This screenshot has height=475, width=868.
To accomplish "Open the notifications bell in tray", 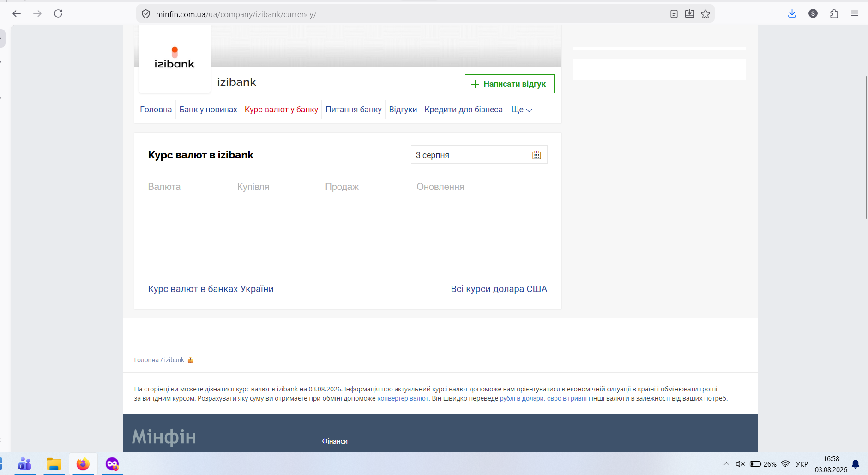I will pos(856,464).
